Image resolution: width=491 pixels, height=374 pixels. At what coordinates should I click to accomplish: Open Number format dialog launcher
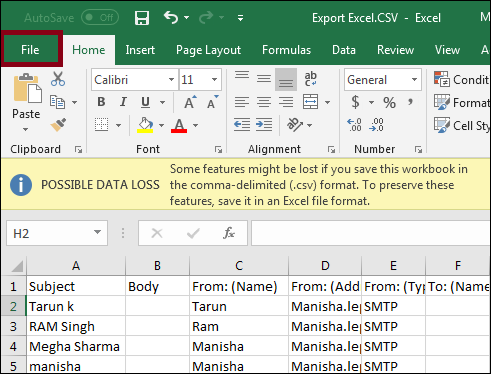[418, 150]
